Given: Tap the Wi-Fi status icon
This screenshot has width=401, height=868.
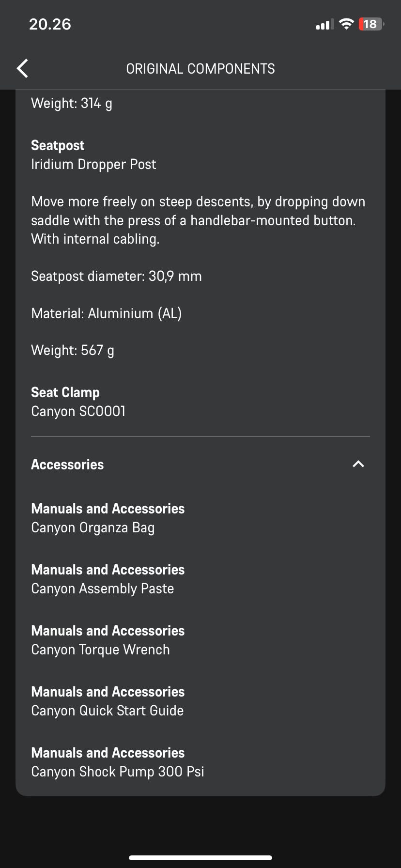Looking at the screenshot, I should 346,24.
